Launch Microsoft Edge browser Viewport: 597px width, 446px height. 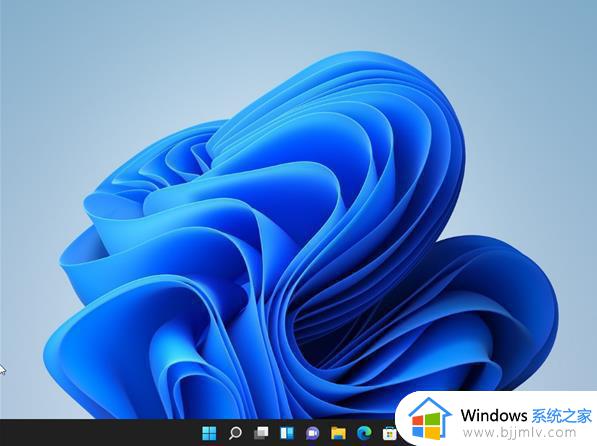[x=364, y=433]
